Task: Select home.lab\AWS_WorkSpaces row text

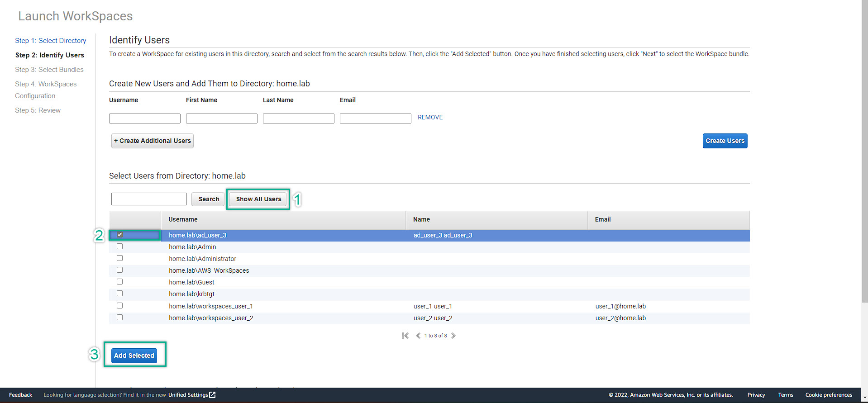Action: pyautogui.click(x=209, y=270)
